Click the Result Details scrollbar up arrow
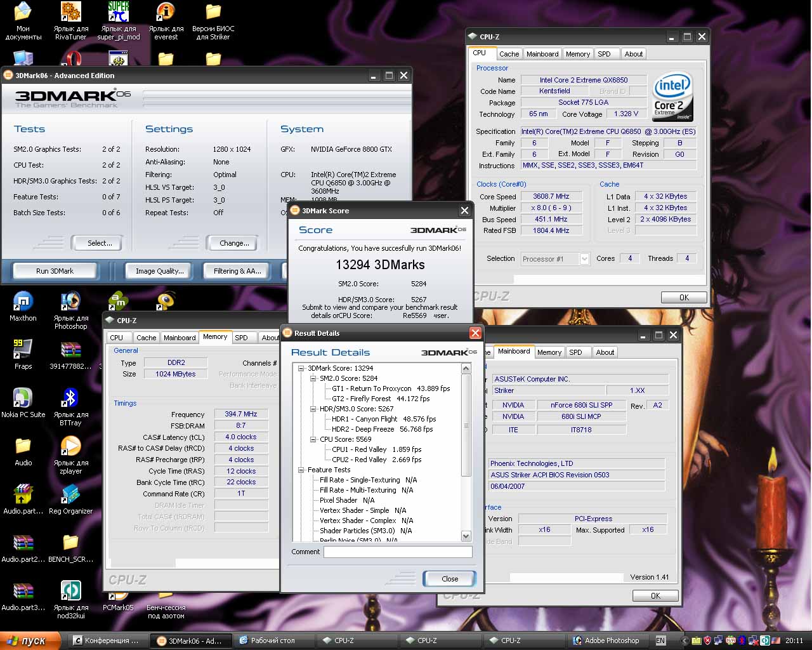The width and height of the screenshot is (812, 650). (x=466, y=369)
